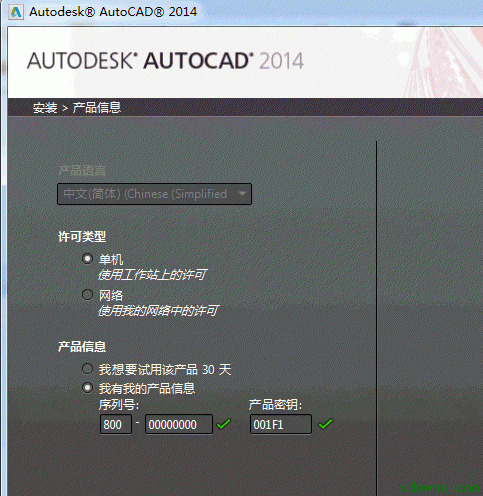The image size is (483, 496).
Task: Click the 使用工作站上的许可 description text
Action: pos(152,275)
